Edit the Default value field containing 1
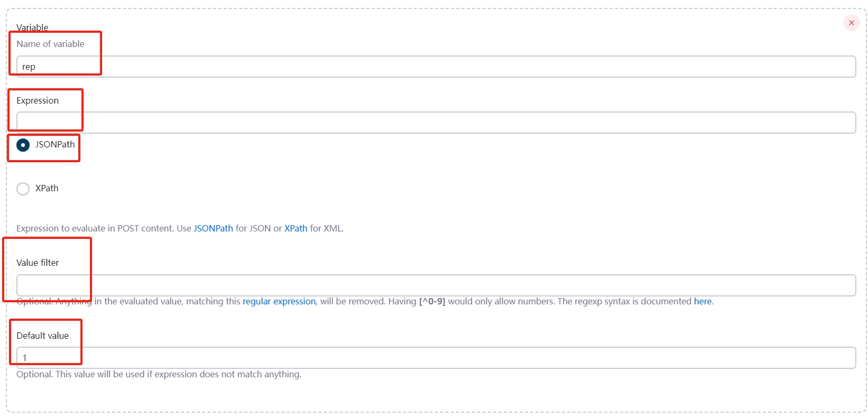This screenshot has width=868, height=418. point(436,358)
